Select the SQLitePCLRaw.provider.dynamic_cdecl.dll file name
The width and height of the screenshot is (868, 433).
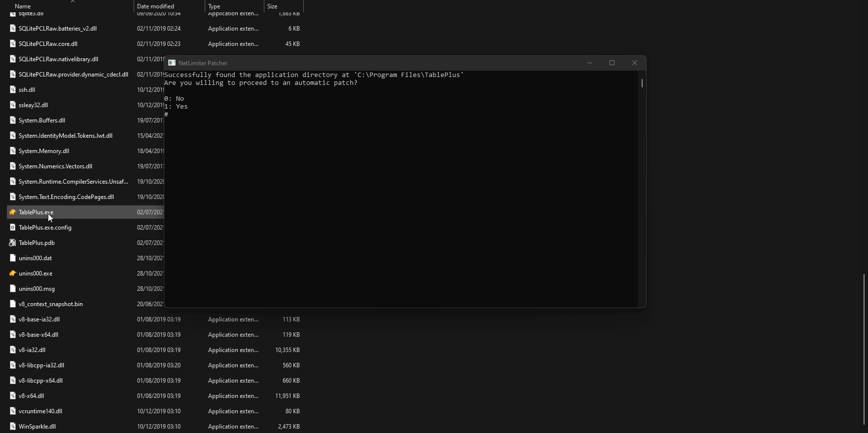click(73, 75)
